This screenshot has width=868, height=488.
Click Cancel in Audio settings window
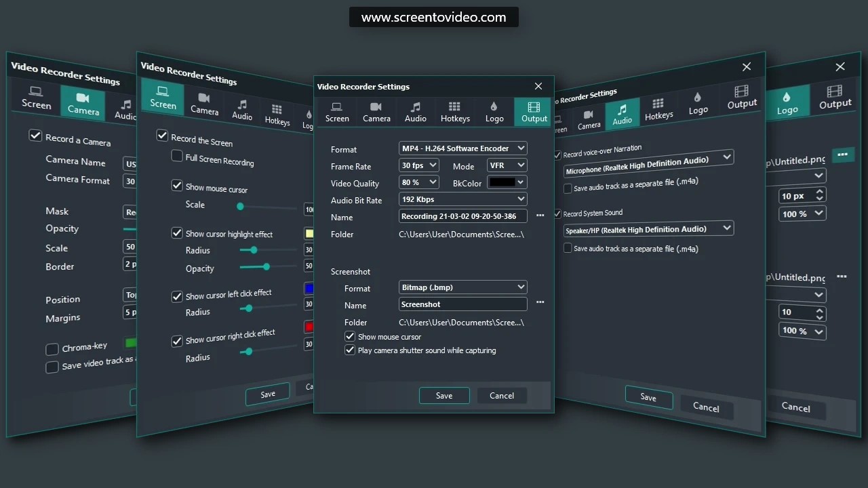(706, 407)
